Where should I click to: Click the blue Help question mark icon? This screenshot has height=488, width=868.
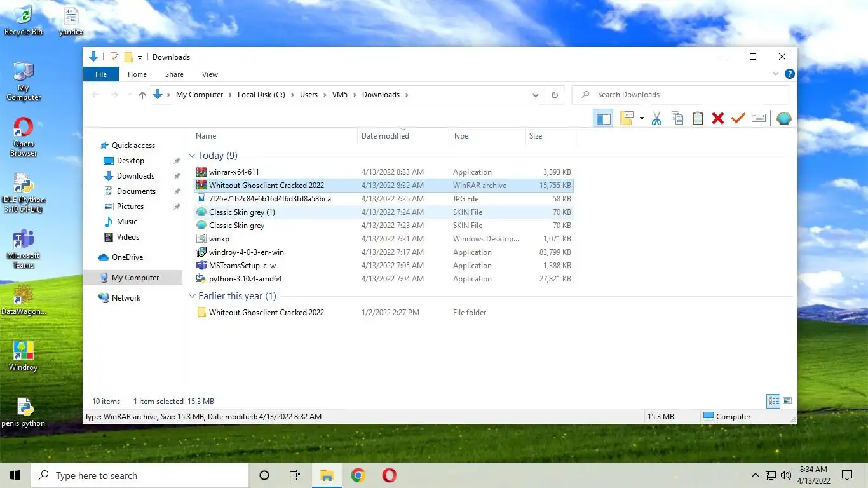coord(789,74)
